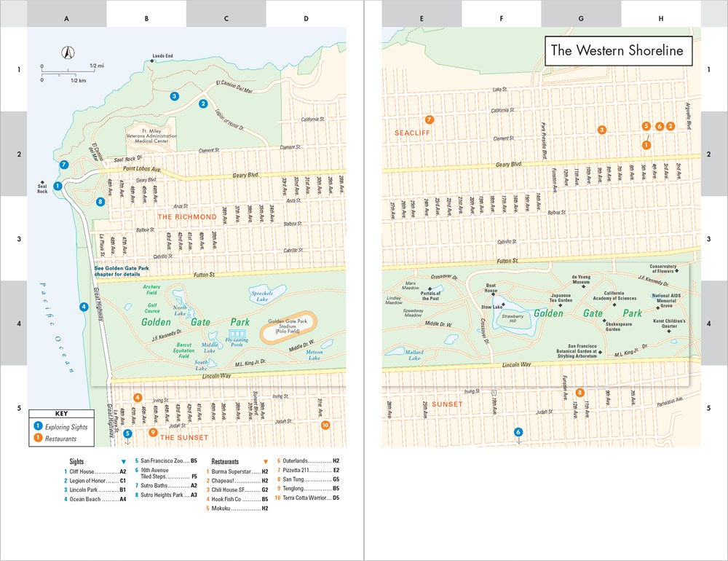Screen dimensions: 728x561
Task: Open Burma Superstar entry in Restaurants list
Action: coord(234,471)
